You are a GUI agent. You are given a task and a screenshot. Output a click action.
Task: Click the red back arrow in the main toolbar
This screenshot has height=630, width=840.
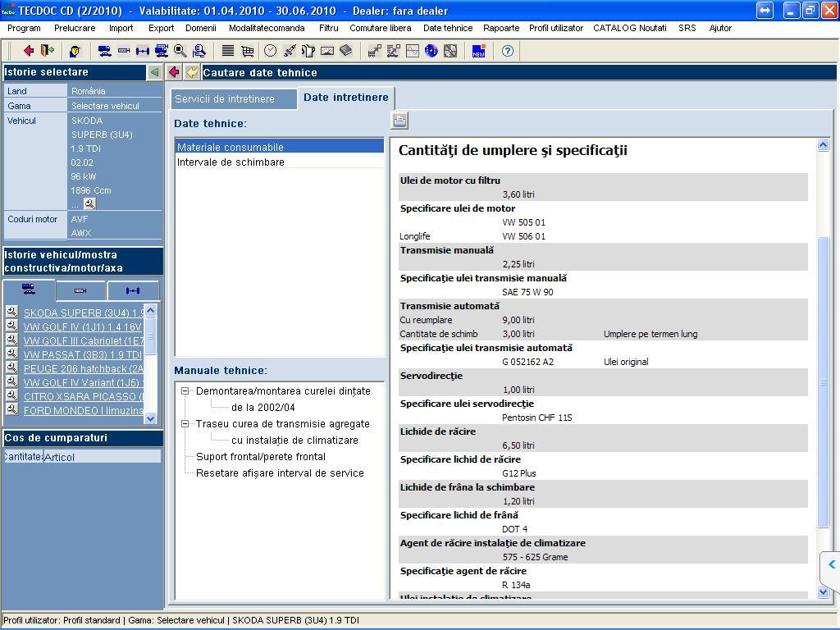[x=29, y=51]
